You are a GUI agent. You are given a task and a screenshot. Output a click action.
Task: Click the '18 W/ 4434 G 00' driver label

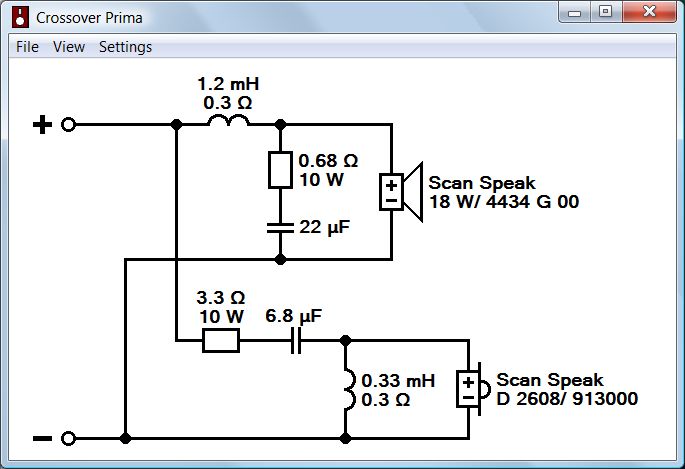click(504, 202)
